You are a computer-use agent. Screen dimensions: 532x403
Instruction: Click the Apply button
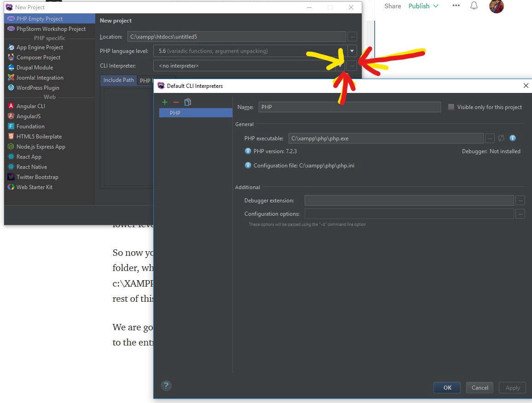[x=512, y=387]
